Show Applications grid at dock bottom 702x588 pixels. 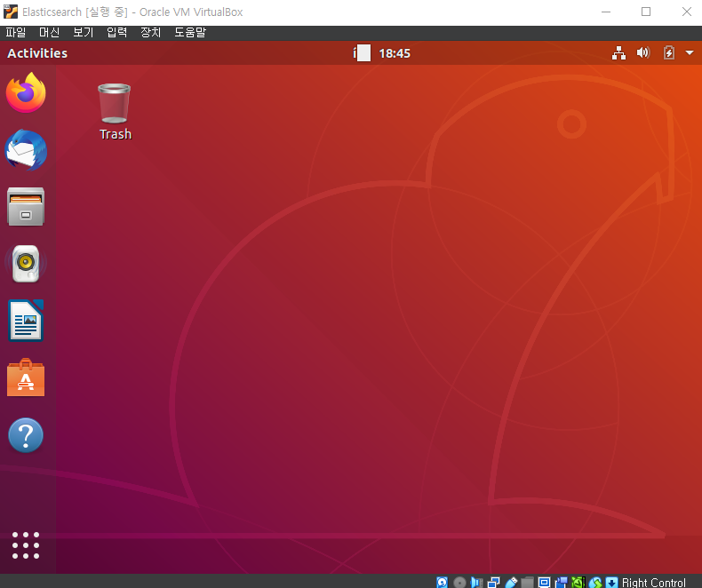coord(26,545)
